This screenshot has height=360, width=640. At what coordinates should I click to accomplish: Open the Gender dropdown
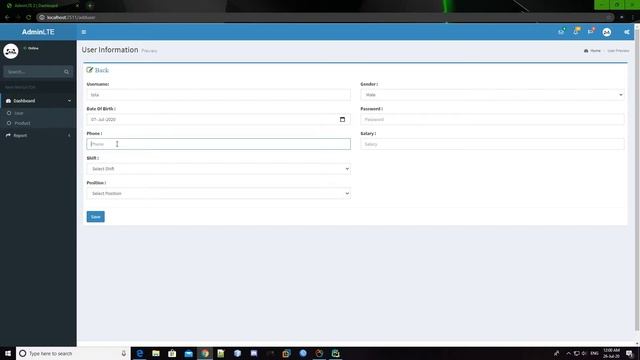[492, 95]
